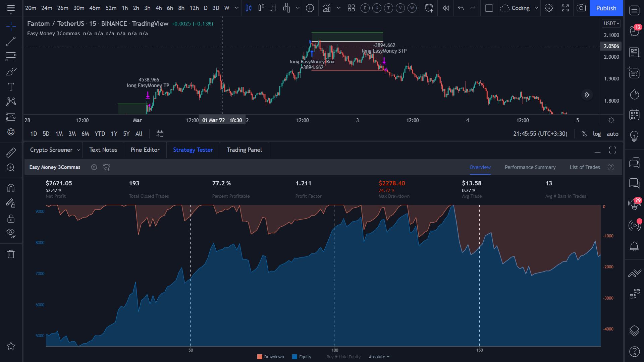The image size is (644, 362).
Task: Toggle stay in drawing mode
Action: [x=11, y=203]
